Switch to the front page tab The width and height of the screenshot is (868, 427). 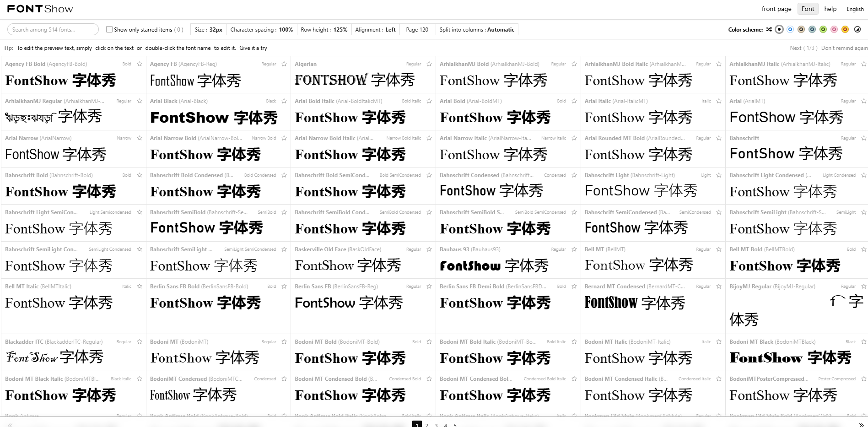(x=776, y=8)
